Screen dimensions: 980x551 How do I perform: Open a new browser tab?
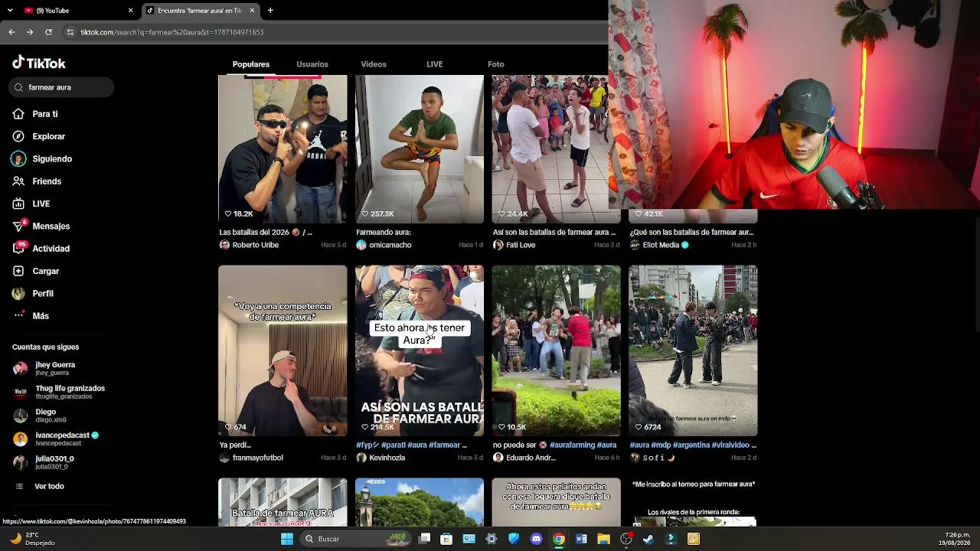click(x=270, y=11)
